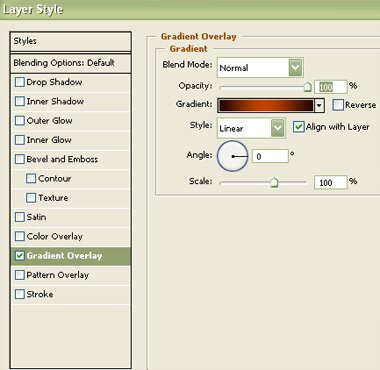Click the Opacity percentage field
This screenshot has height=370, width=380.
tap(331, 87)
